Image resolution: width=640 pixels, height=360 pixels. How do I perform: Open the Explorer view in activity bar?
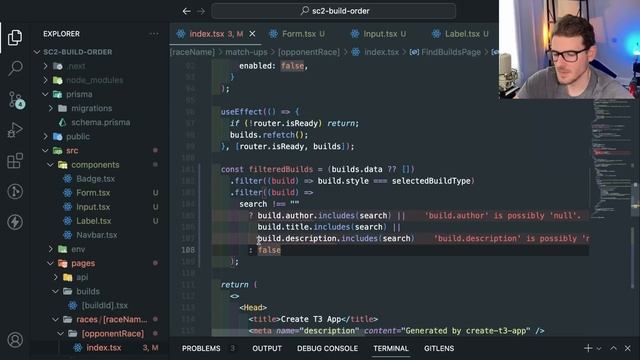[15, 38]
